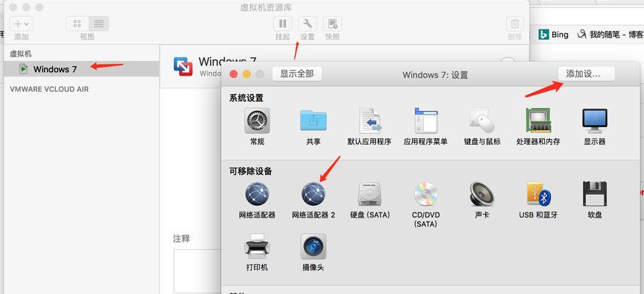Open Bing bookmark in browser window

553,35
